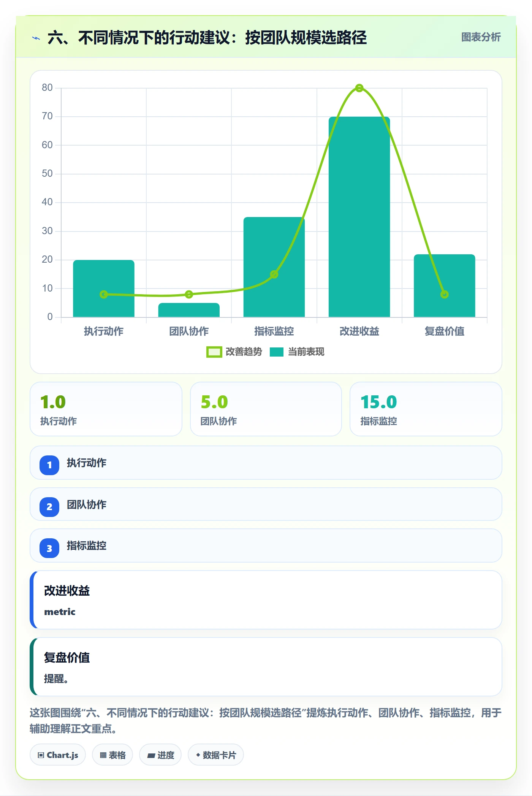Click the 图表分析 label in the header

pos(481,37)
